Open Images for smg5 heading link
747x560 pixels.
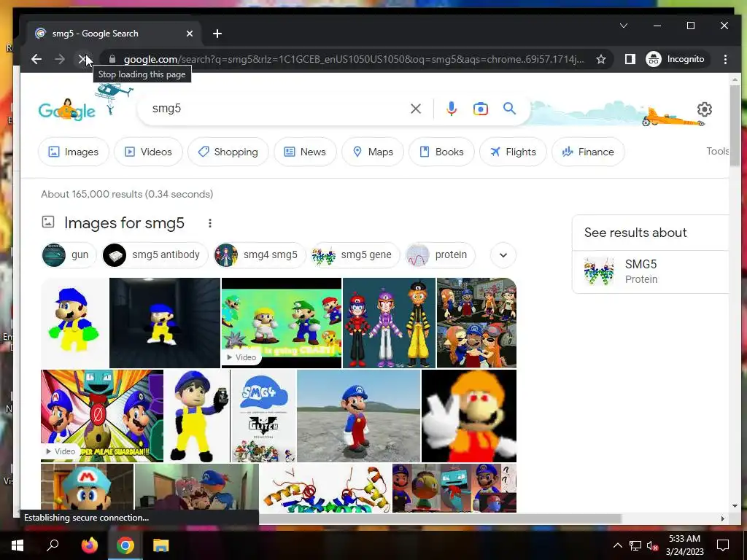point(124,223)
